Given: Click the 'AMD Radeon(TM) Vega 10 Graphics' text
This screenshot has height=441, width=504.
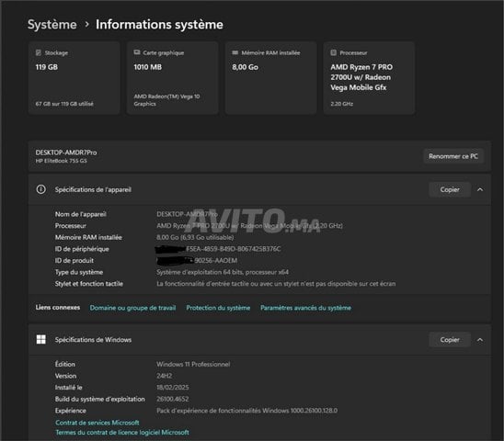Looking at the screenshot, I should tap(166, 100).
